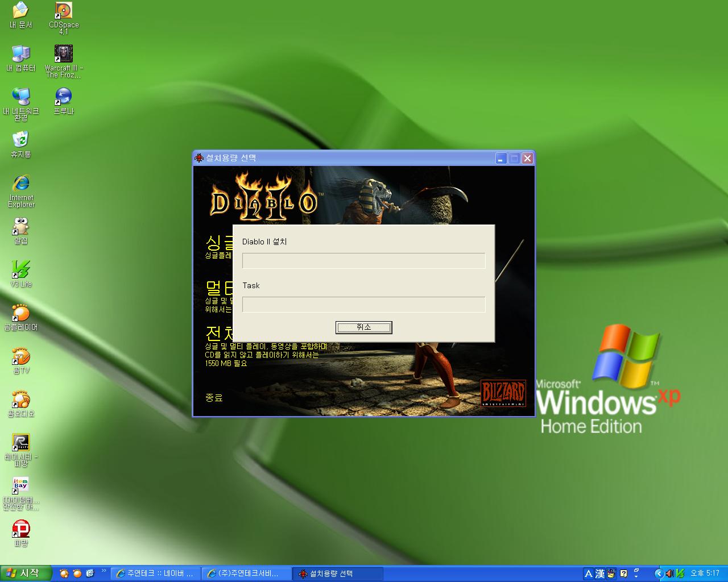Click the installer title bar demon icon
The height and width of the screenshot is (582, 728).
(x=199, y=158)
